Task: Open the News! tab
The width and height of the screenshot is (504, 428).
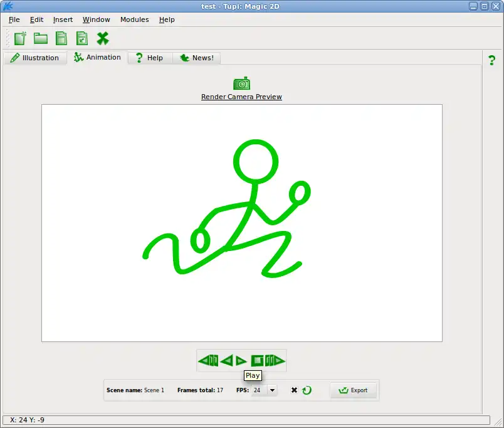Action: (197, 58)
